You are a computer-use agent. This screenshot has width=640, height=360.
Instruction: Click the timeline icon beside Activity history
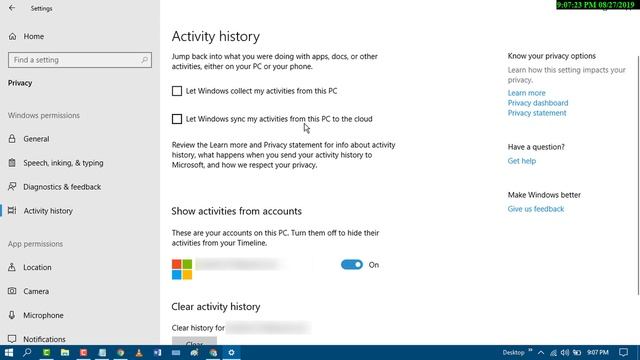click(x=12, y=211)
